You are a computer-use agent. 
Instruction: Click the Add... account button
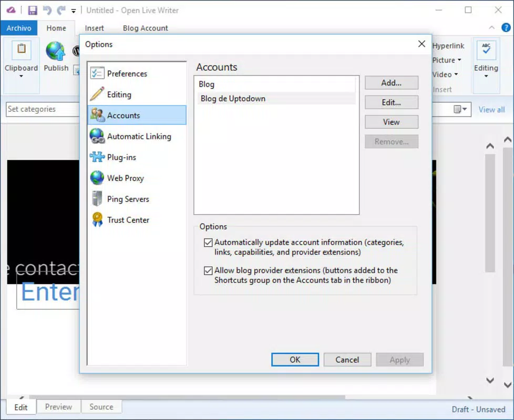[x=392, y=82]
